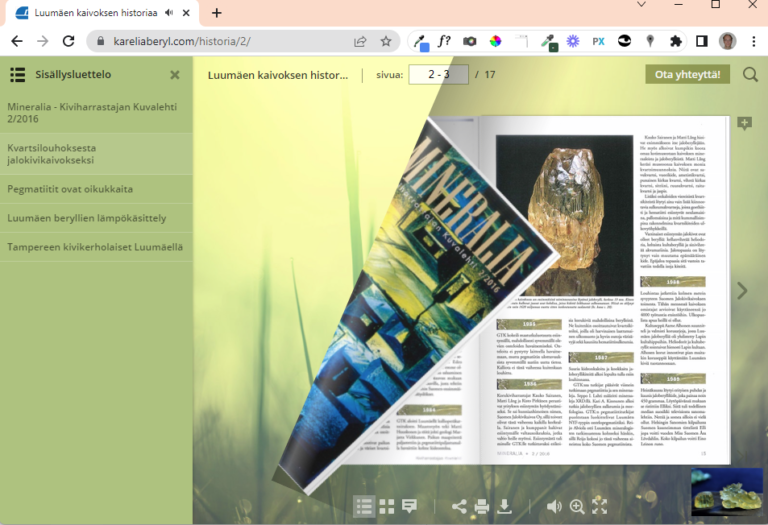The height and width of the screenshot is (525, 768).
Task: Open Chrome three-dot menu
Action: [754, 41]
